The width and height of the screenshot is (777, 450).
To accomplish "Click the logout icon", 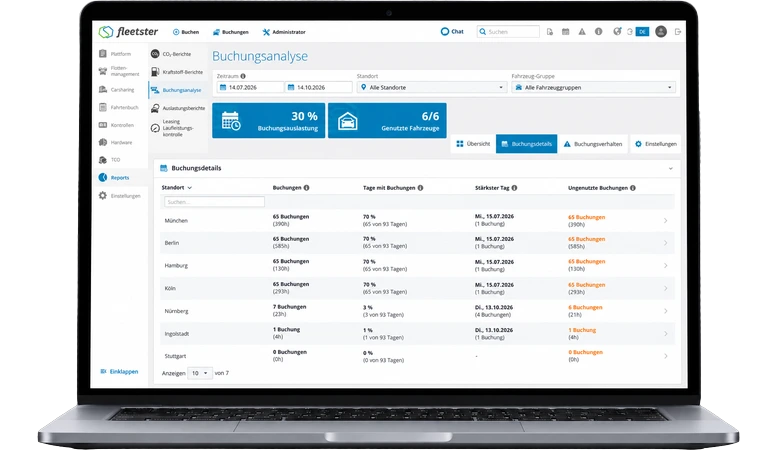I will click(x=678, y=32).
